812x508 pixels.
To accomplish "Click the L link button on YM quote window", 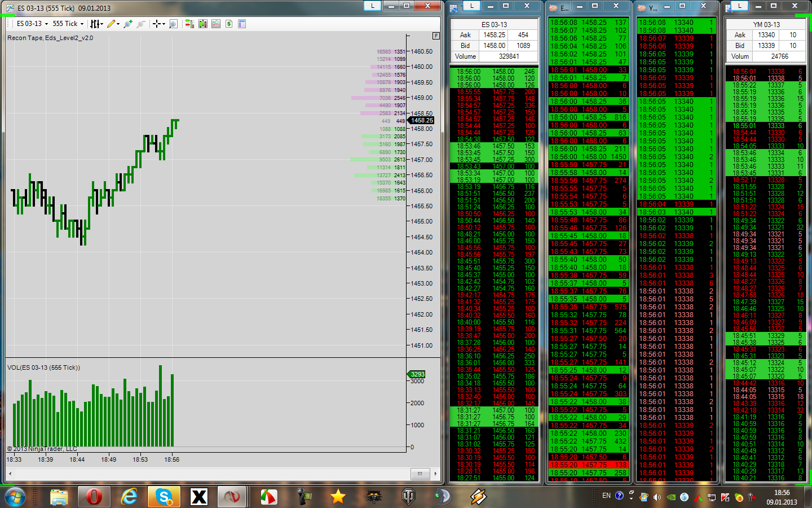I will click(x=739, y=6).
